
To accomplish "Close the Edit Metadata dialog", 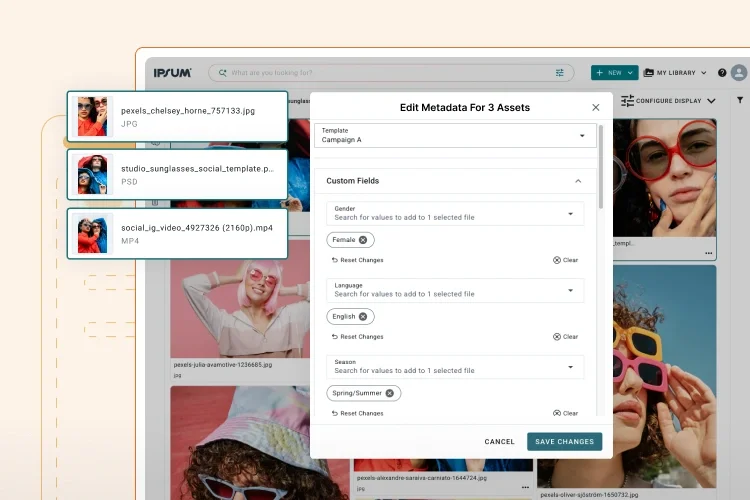I will tap(596, 107).
